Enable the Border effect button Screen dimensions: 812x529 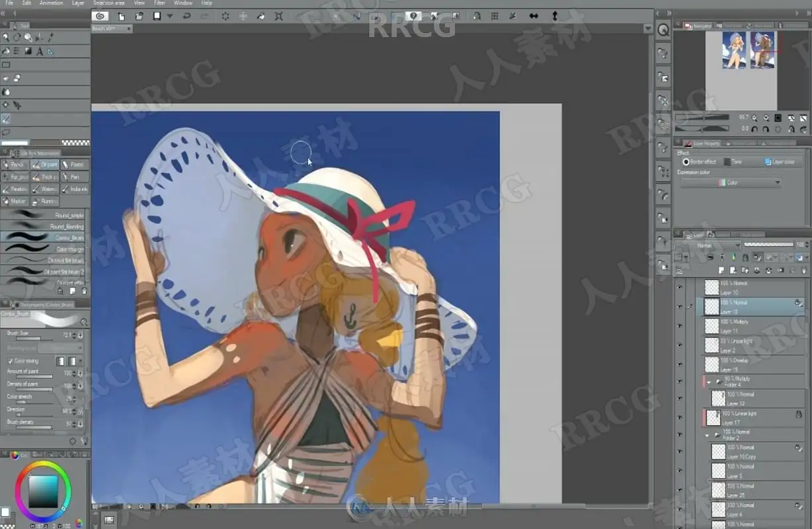(700, 161)
